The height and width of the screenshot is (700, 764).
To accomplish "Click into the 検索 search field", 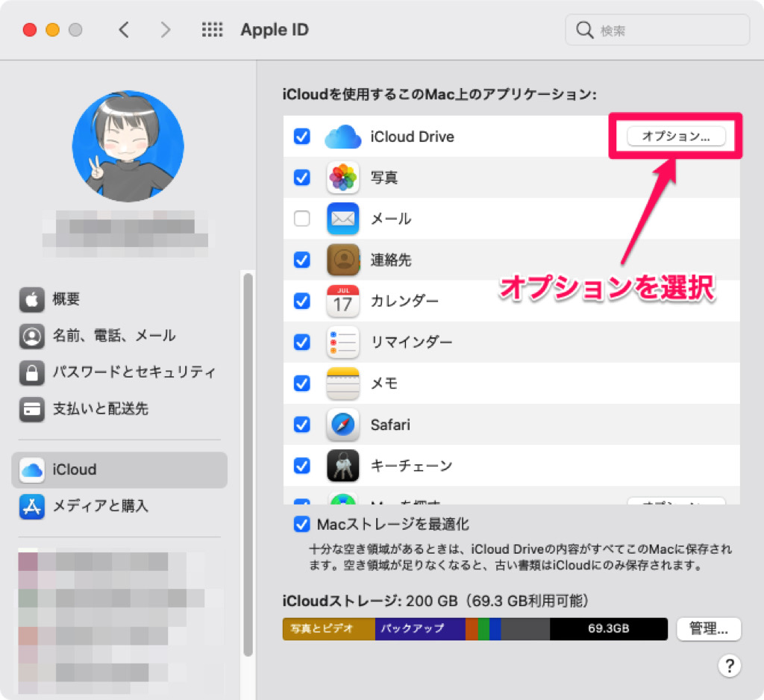I will tap(657, 30).
